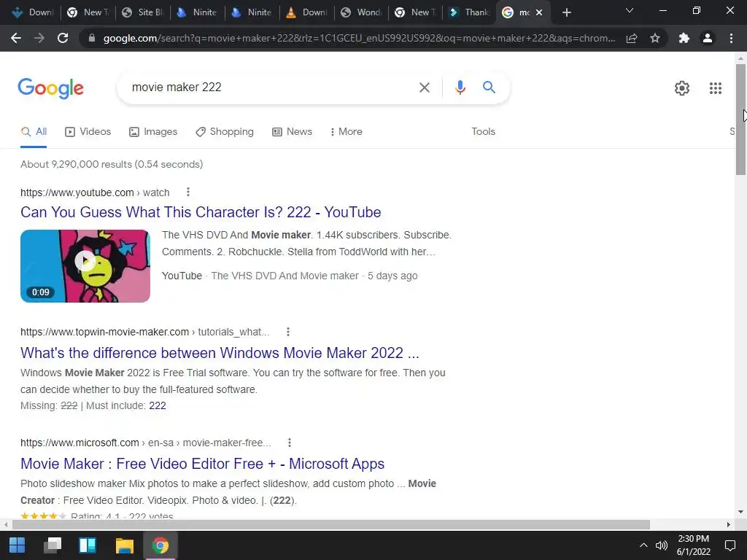Open 'Movie Maker : Free Video Editor' link
Viewport: 747px width, 560px height.
tap(203, 464)
